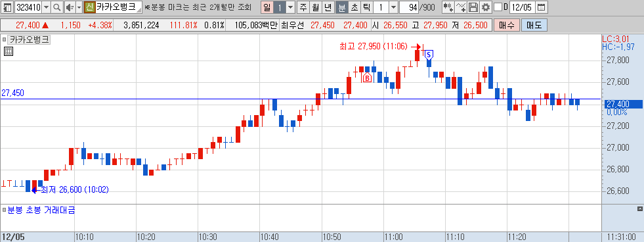Click the add candlestick chart icon
This screenshot has height=242, width=644.
[x=448, y=7]
